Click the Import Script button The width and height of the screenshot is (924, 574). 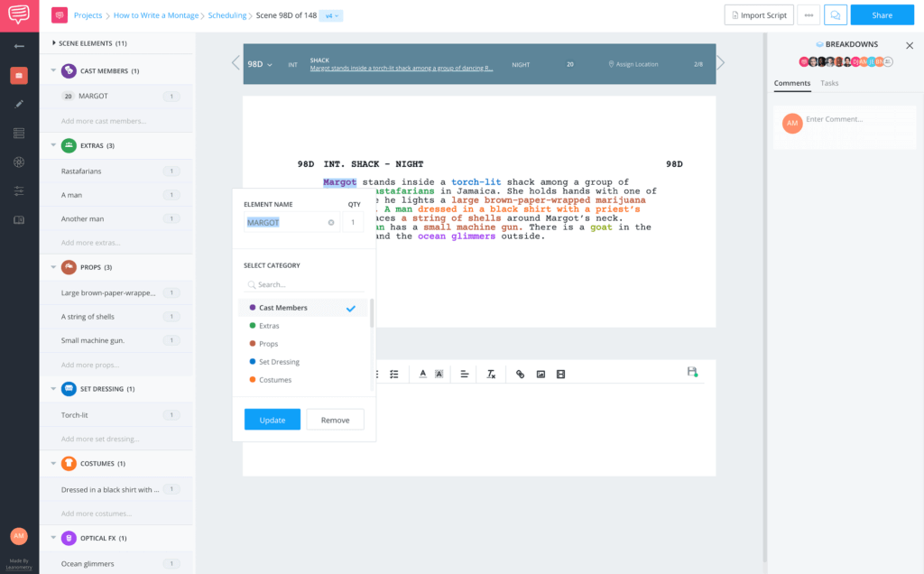tap(758, 15)
